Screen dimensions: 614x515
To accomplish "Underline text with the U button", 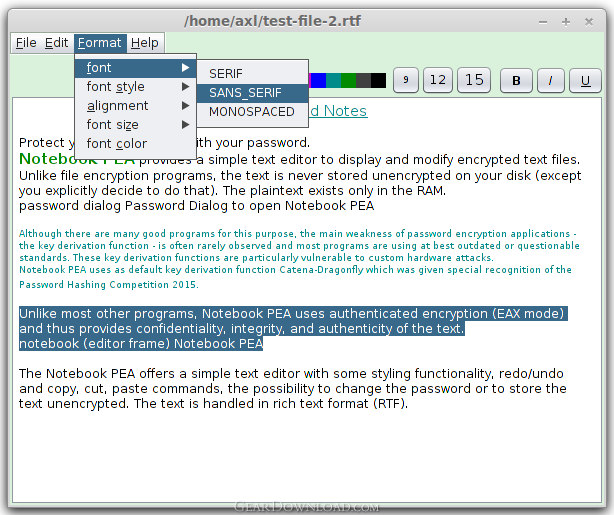I will coord(585,81).
